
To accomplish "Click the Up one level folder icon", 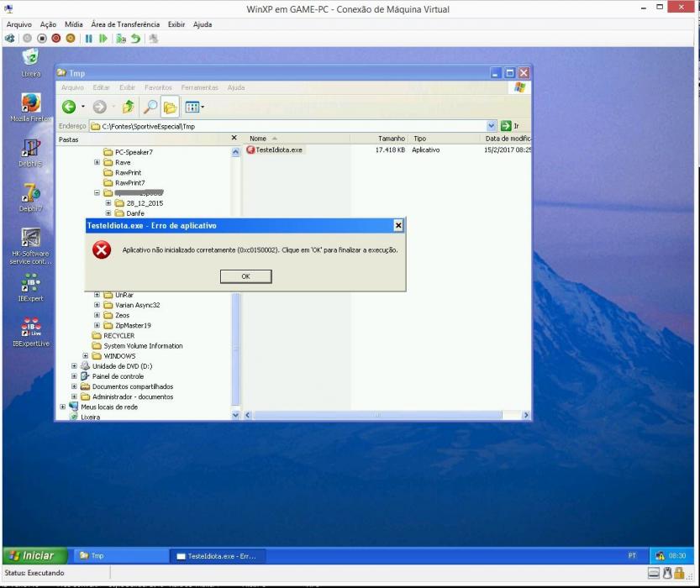I will coord(128,107).
